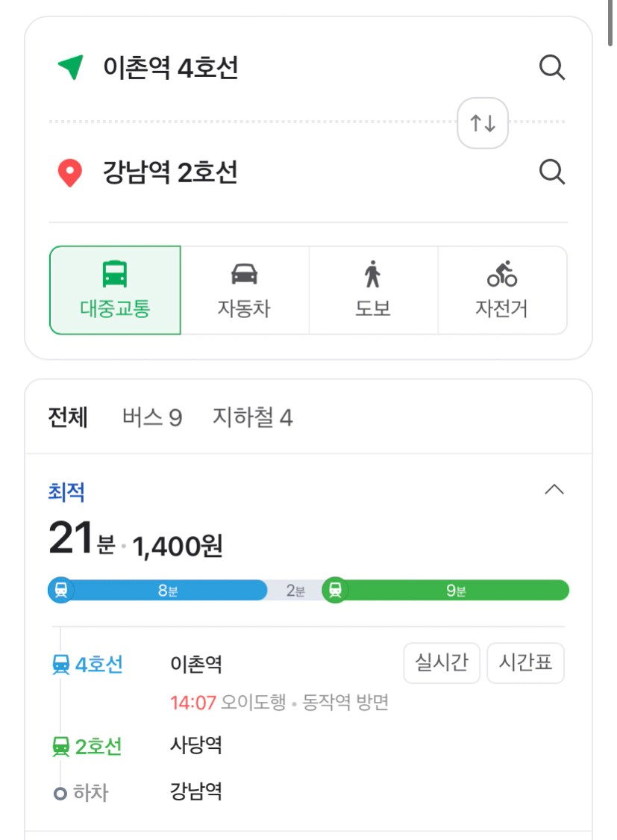Click blue subway icon on route bar
The height and width of the screenshot is (840, 617).
click(61, 590)
